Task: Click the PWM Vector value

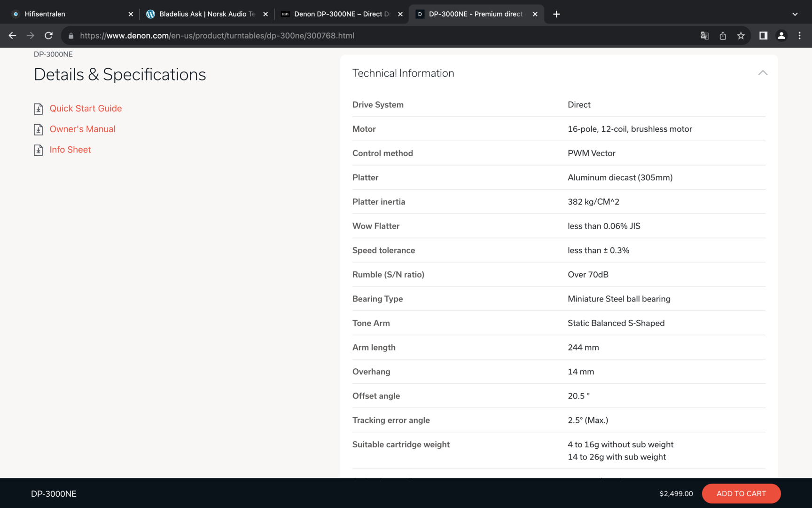Action: pos(591,153)
